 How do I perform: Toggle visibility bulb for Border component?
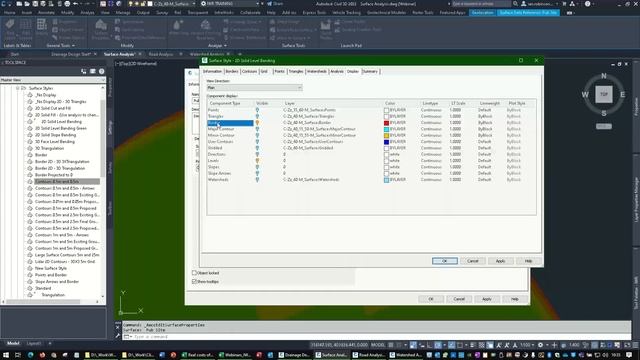257,123
